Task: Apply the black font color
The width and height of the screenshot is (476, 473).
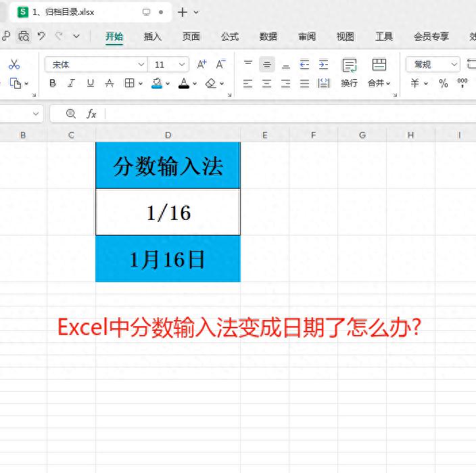Action: 184,83
